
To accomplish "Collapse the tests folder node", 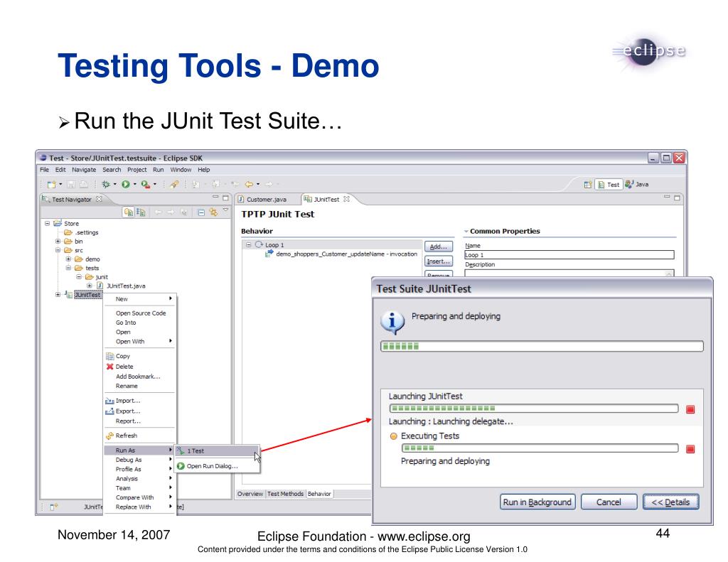I will 68,268.
